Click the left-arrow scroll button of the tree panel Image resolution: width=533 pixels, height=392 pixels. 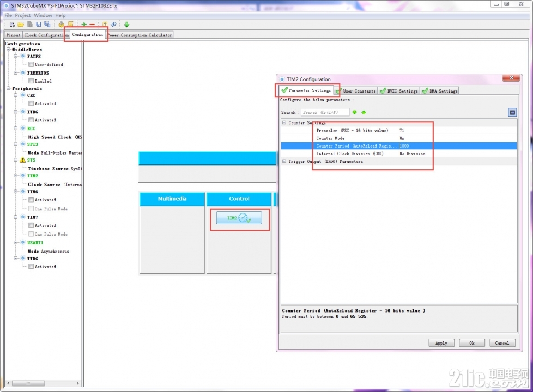pyautogui.click(x=8, y=383)
